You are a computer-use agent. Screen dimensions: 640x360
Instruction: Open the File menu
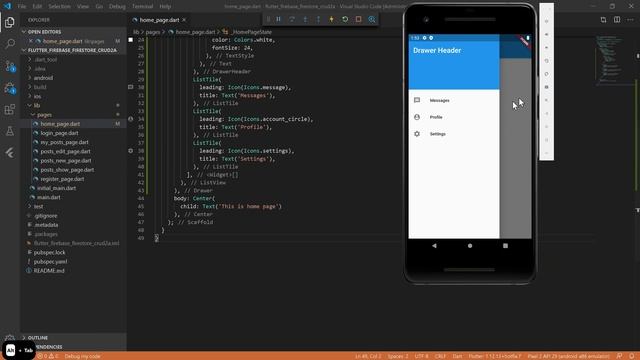(22, 7)
